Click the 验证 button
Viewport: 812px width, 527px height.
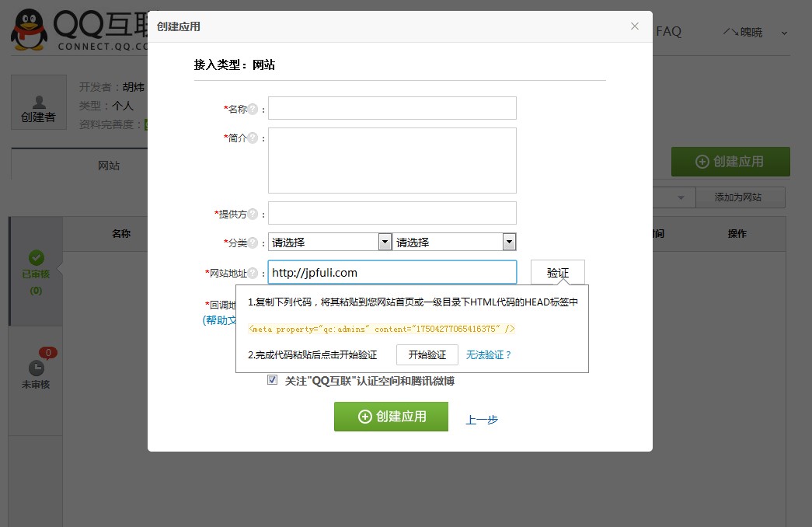[x=558, y=272]
